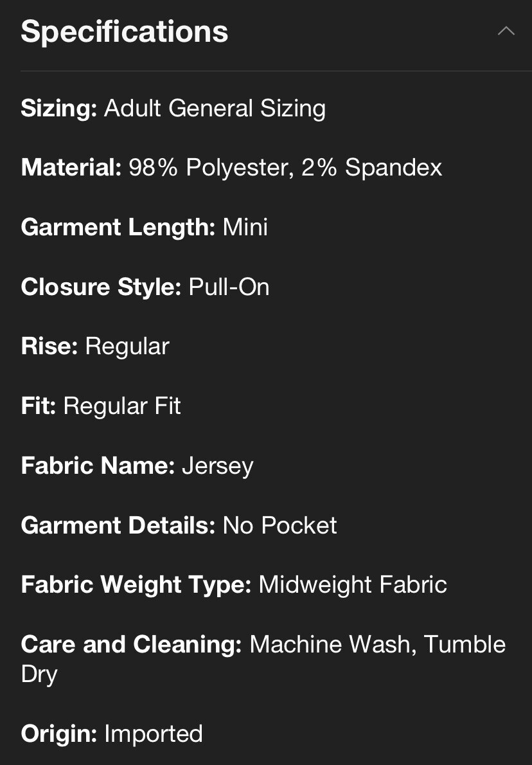Click the 98% Polyester, 2% Spandex text
This screenshot has width=532, height=765.
point(285,168)
